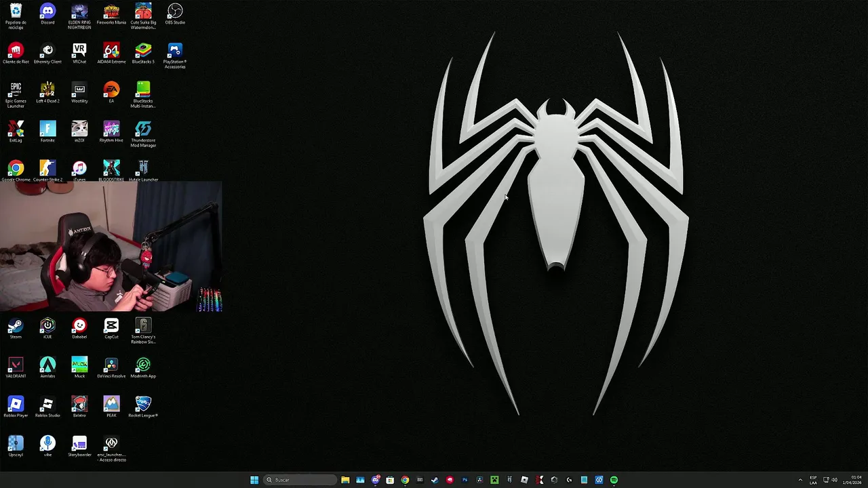Select the iTunes desktop shortcut

(x=79, y=171)
